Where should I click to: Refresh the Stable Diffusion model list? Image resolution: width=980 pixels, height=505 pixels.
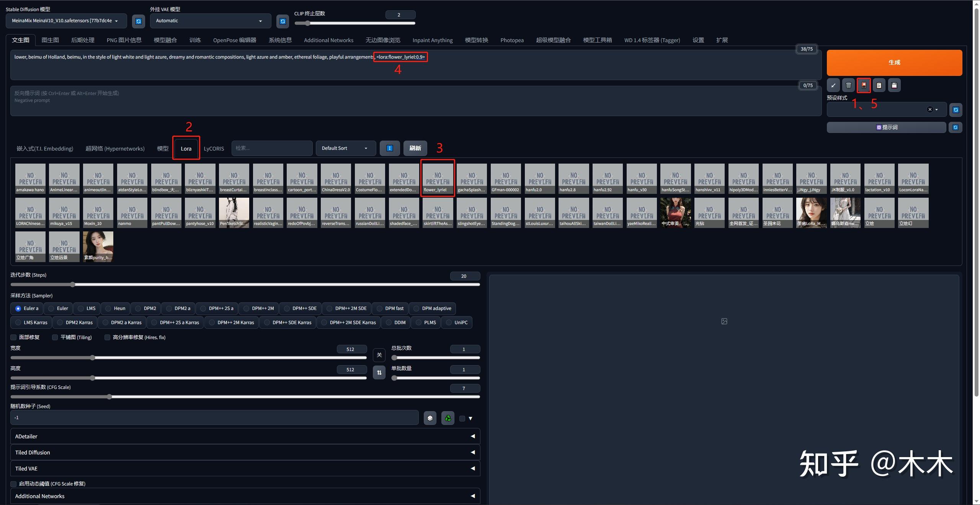click(x=139, y=21)
